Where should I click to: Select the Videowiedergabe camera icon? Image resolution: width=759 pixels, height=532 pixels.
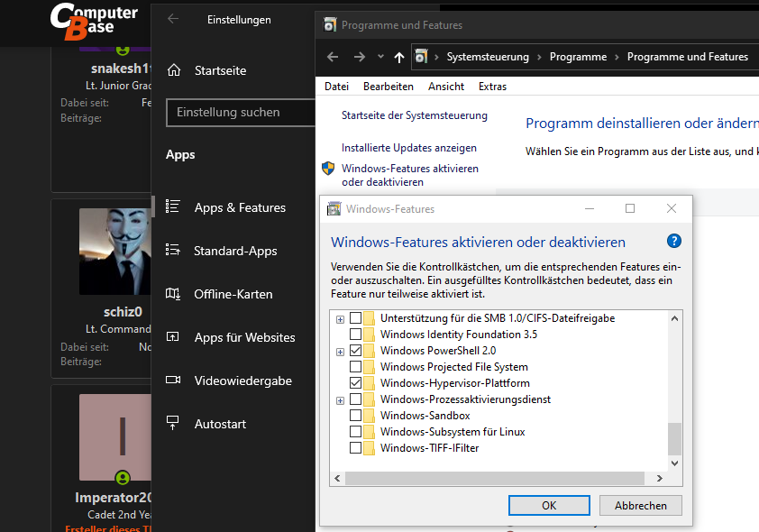173,380
